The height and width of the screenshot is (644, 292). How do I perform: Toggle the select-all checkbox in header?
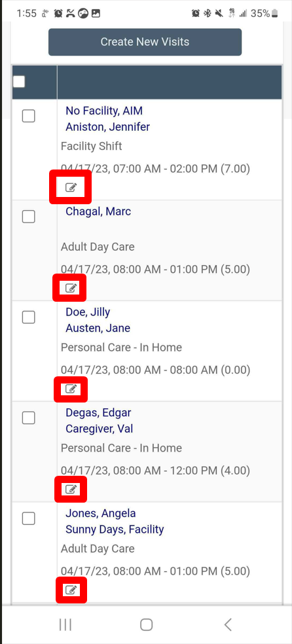coord(19,82)
